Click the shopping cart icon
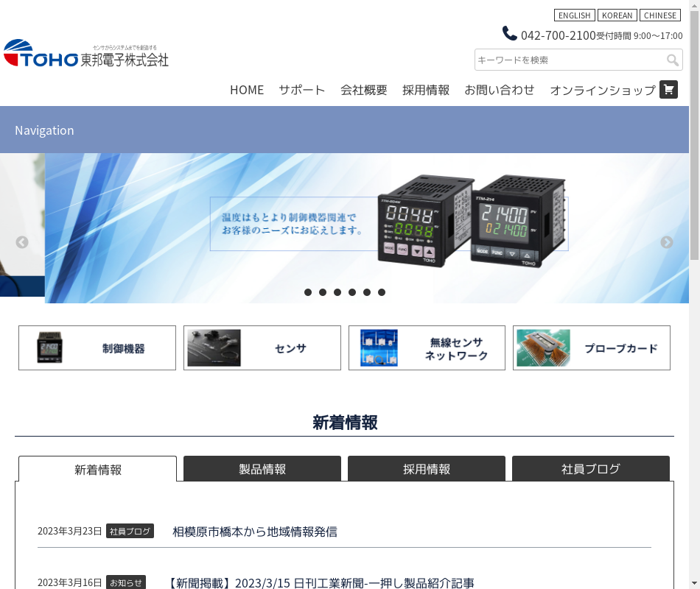This screenshot has height=589, width=700. pos(668,90)
